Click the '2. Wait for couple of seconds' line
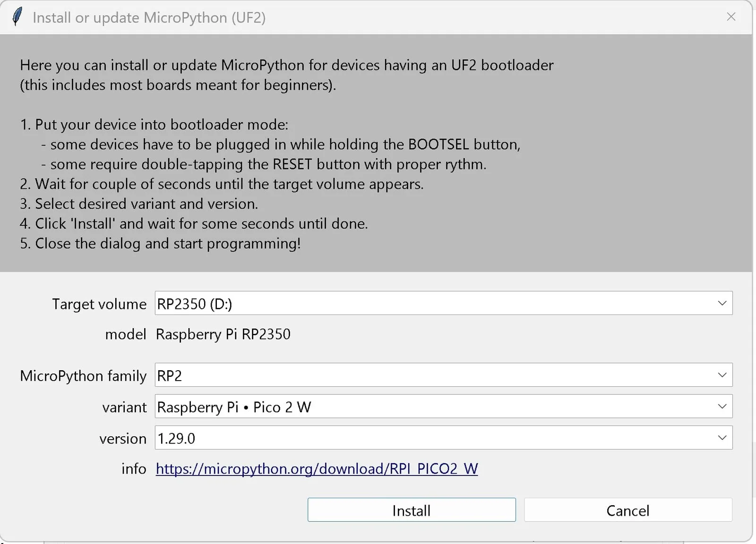 coord(222,184)
